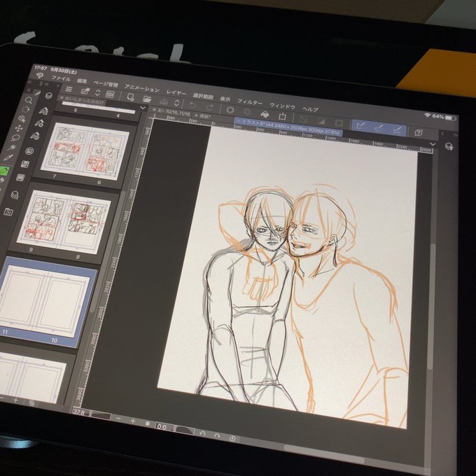Screen dimensions: 476x476
Task: Click the Clear/deselect dotted circle icon
Action: coord(230,110)
